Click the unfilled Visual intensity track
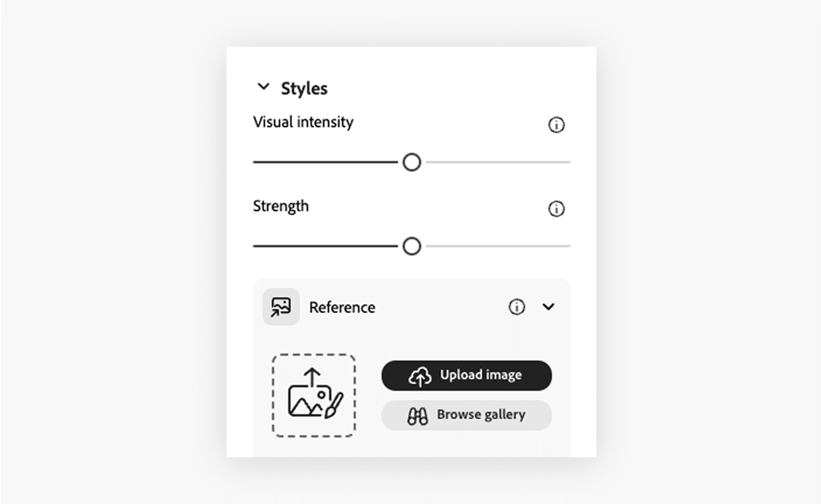821x504 pixels. pos(498,162)
